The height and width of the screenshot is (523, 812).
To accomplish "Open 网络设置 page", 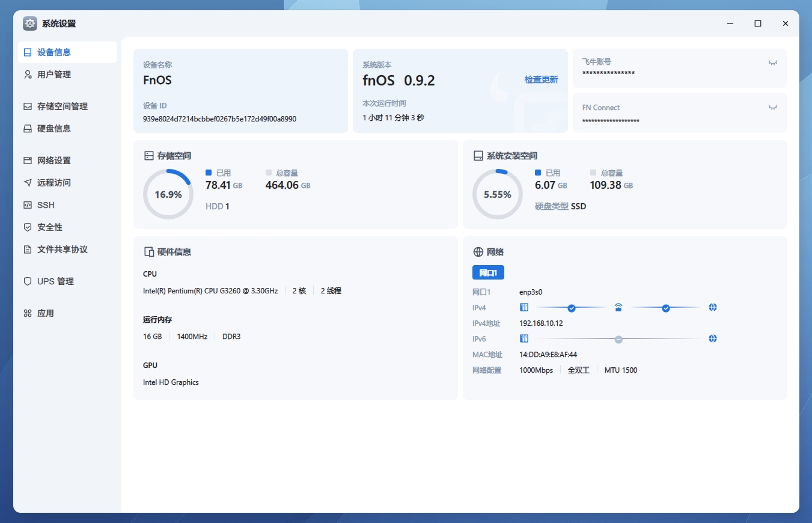I will [67, 161].
